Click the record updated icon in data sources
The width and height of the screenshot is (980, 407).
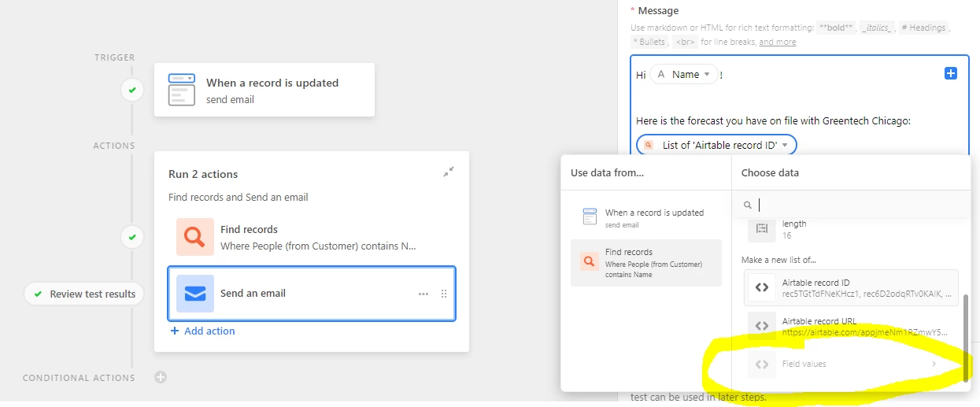click(590, 217)
